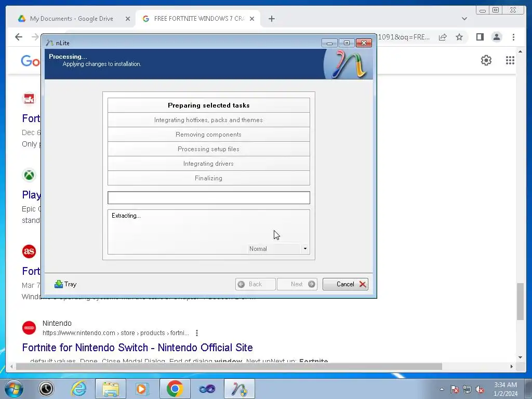Click the Chrome horizontal scrollbar
532x399 pixels.
coord(229,366)
